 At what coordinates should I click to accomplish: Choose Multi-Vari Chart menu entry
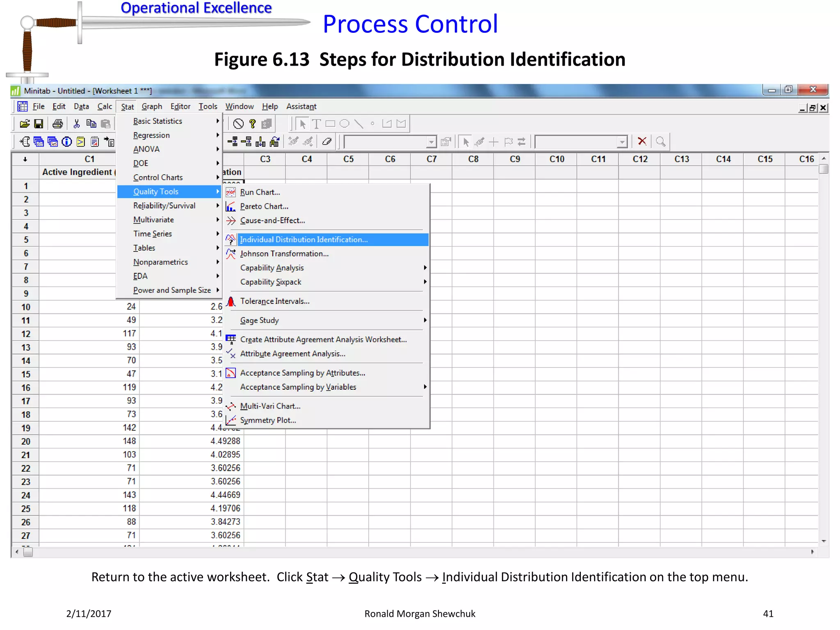coord(326,406)
